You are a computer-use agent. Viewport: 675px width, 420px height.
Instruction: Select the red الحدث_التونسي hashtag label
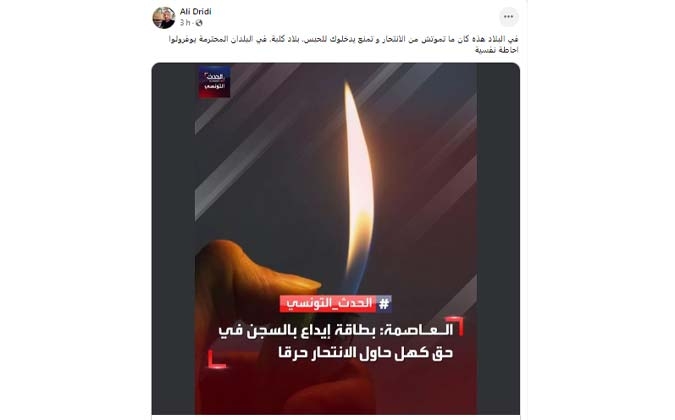(328, 304)
